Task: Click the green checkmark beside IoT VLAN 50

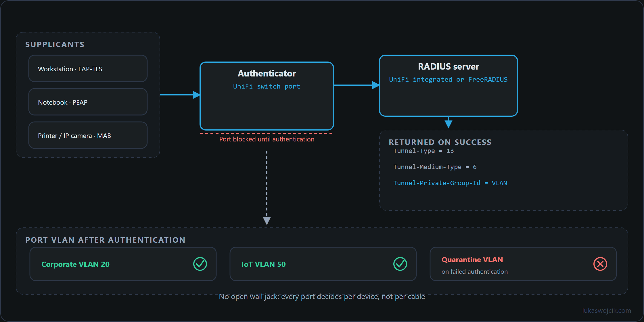Action: coord(400,264)
